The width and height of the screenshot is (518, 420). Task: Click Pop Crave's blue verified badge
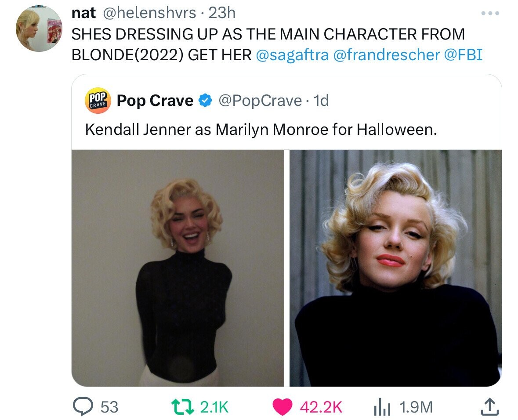(x=205, y=101)
